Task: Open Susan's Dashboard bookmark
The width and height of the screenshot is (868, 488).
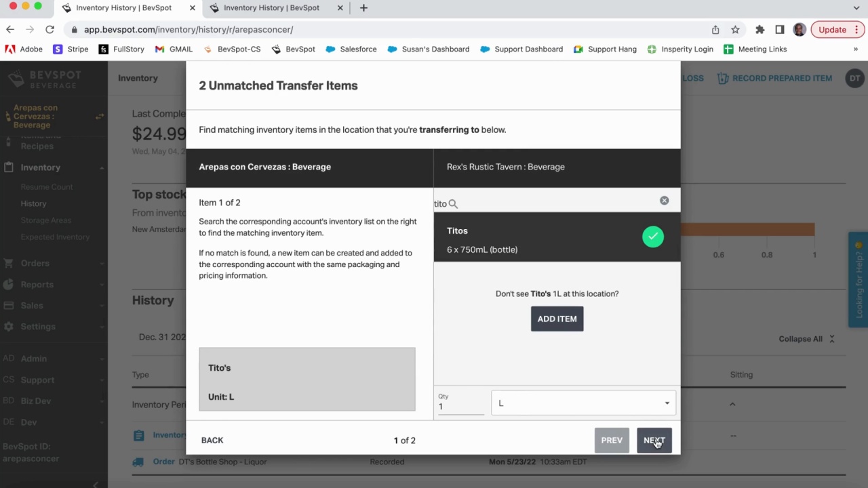Action: pos(429,49)
